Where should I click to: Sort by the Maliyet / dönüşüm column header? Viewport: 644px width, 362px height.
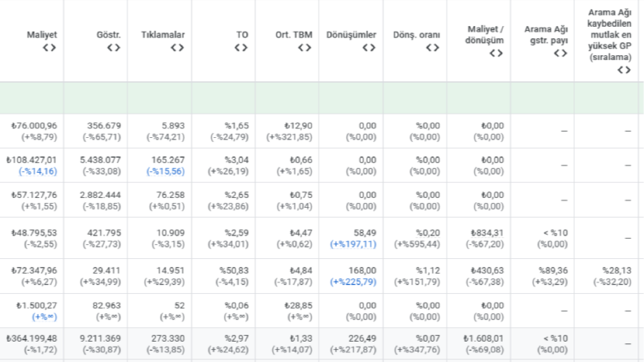pos(485,35)
